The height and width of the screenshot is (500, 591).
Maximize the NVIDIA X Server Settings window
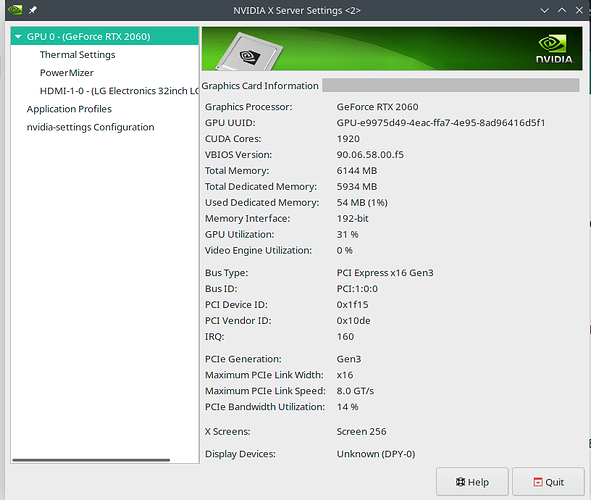pyautogui.click(x=562, y=10)
